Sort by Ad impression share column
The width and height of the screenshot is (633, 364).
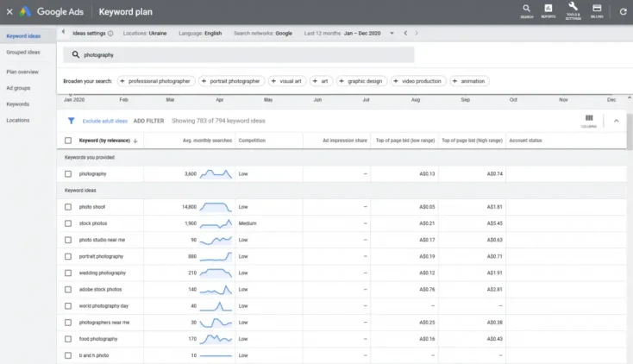click(345, 141)
